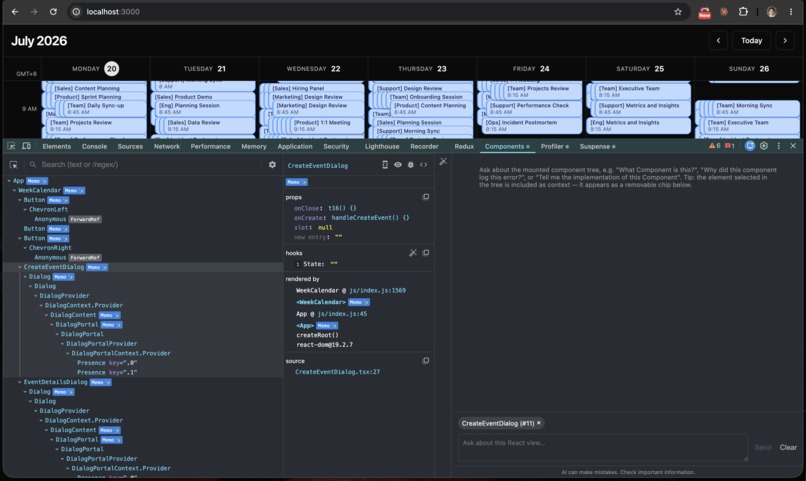This screenshot has width=806, height=481.
Task: Open the Wednesday Hiring Panel event
Action: [316, 88]
